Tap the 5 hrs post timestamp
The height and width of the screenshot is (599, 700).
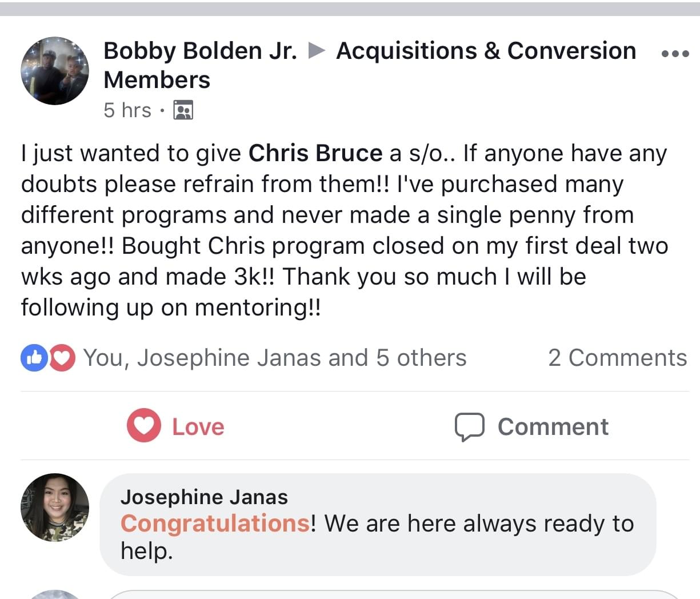pos(127,110)
